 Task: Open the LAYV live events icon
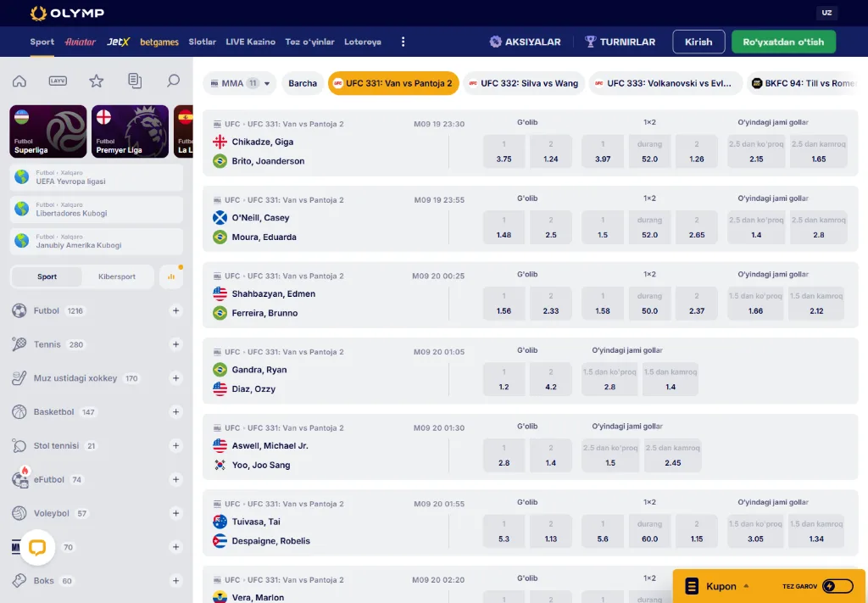(x=58, y=81)
